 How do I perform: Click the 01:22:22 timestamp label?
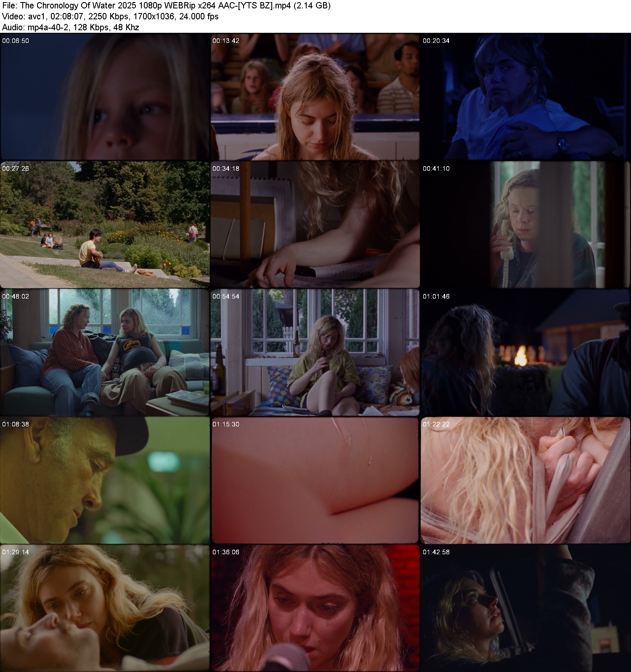click(x=436, y=424)
